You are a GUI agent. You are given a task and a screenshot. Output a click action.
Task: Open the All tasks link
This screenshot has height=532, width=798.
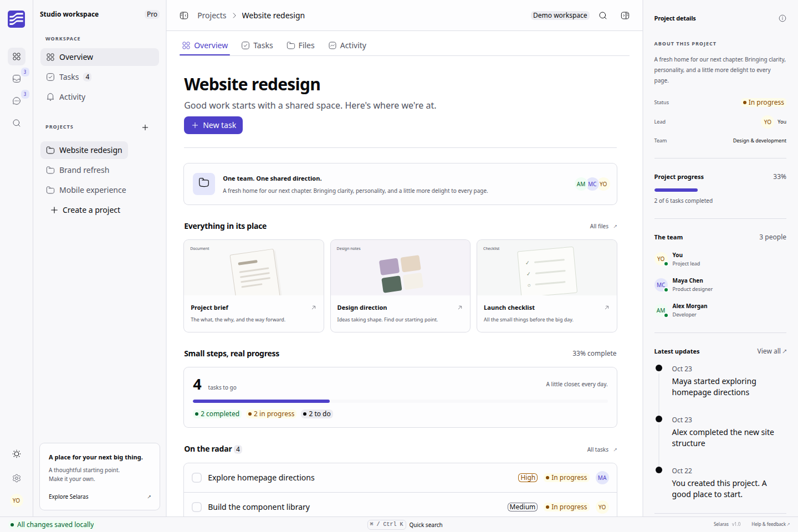tap(602, 449)
